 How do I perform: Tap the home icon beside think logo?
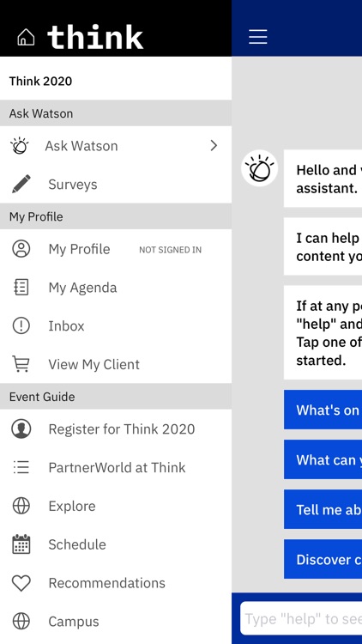coord(26,37)
